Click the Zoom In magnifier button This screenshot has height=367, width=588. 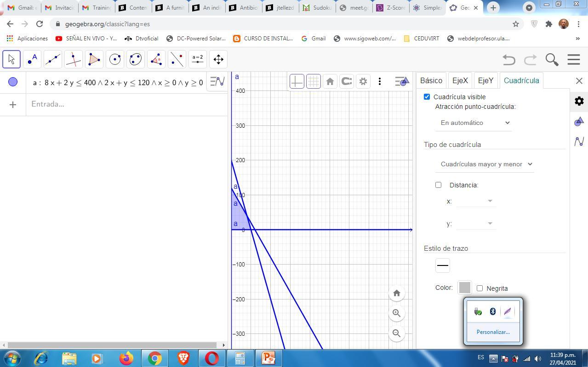(396, 313)
